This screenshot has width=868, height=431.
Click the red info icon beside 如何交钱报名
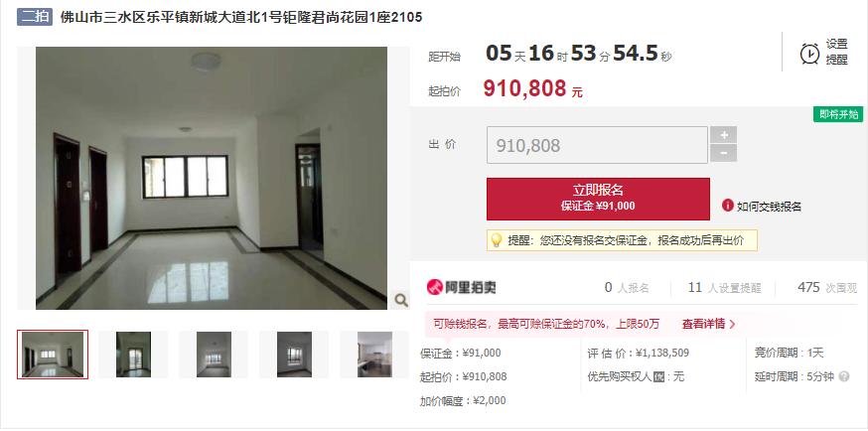727,206
